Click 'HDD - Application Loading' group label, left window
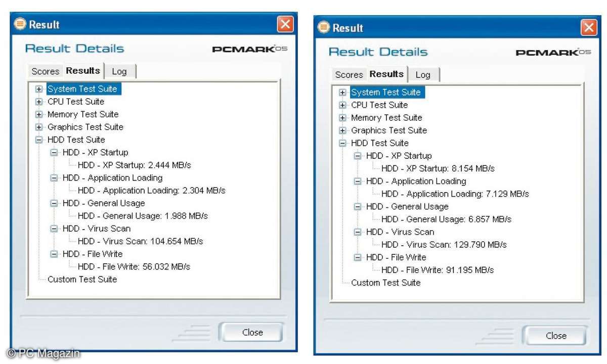The height and width of the screenshot is (364, 607). (112, 177)
